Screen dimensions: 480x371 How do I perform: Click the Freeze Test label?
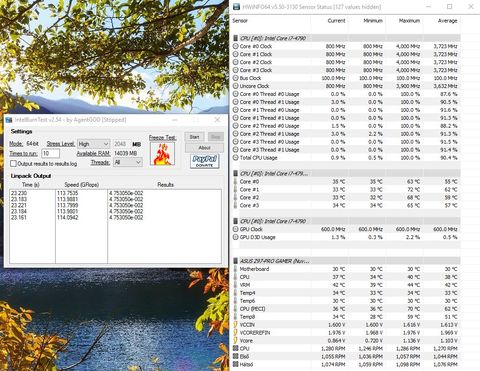[162, 138]
